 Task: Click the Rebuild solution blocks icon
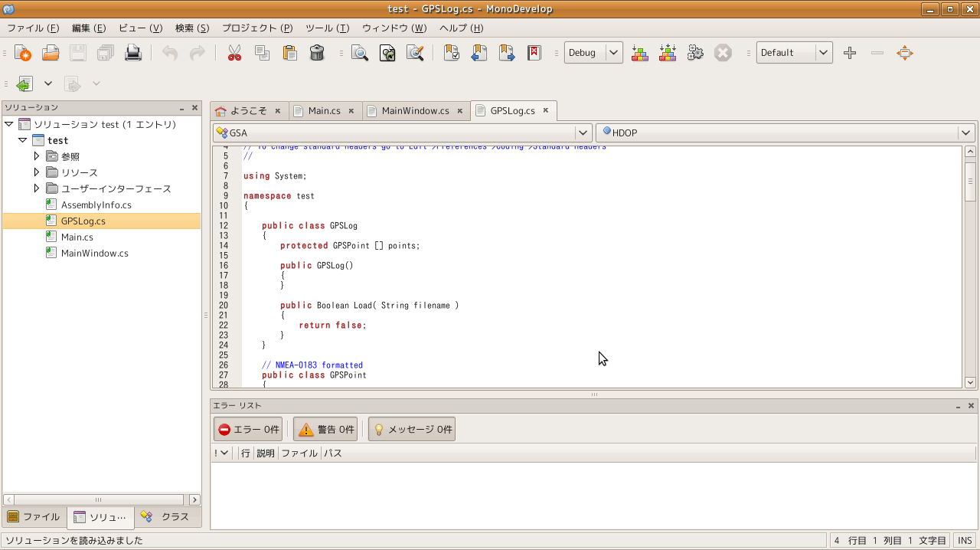(x=668, y=53)
